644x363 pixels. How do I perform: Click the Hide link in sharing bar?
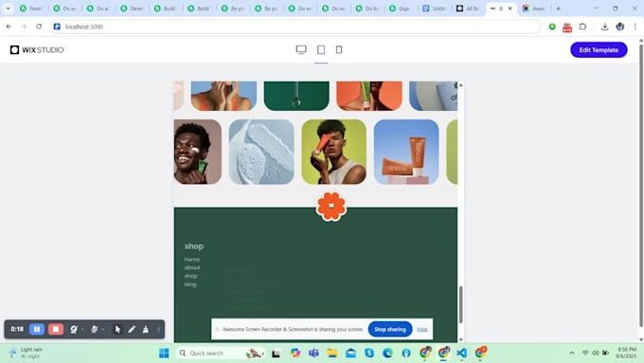click(x=421, y=329)
